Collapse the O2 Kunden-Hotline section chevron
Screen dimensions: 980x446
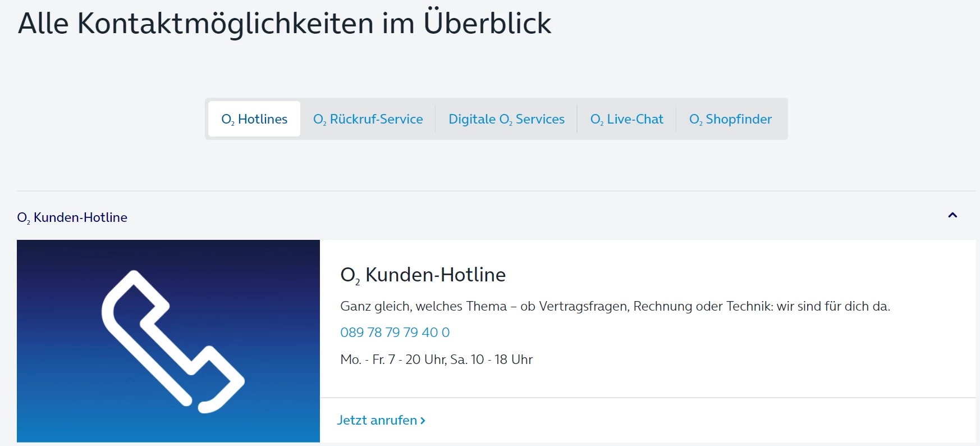(952, 215)
